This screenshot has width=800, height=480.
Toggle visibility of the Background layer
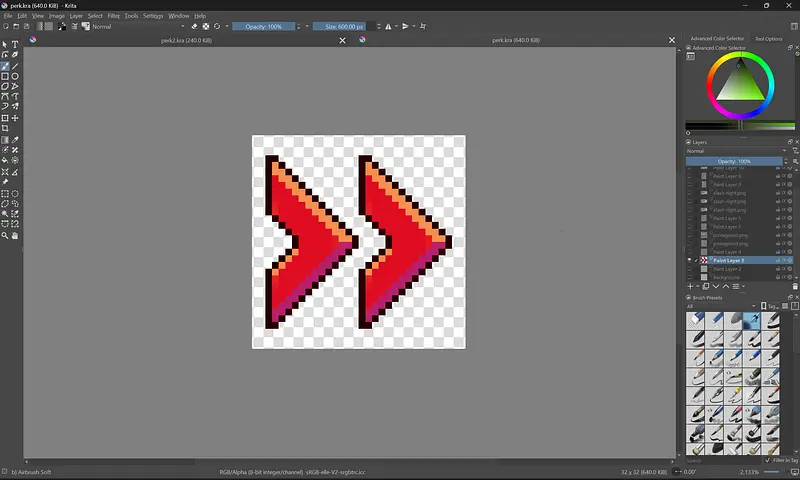click(x=690, y=277)
